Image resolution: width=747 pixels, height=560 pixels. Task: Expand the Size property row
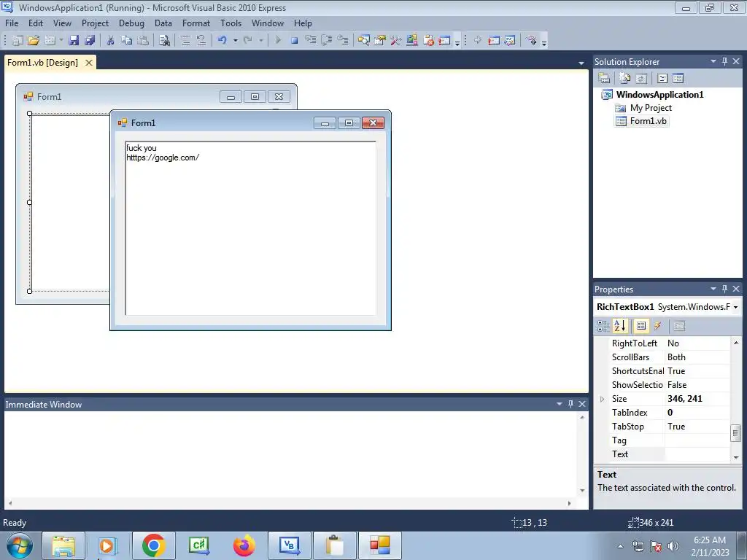pyautogui.click(x=602, y=399)
